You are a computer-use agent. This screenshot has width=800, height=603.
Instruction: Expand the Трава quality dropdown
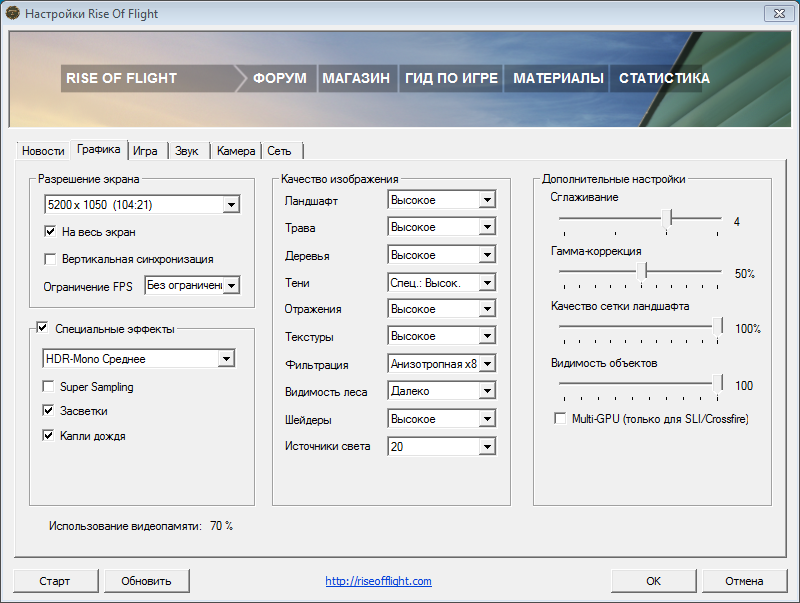442,227
